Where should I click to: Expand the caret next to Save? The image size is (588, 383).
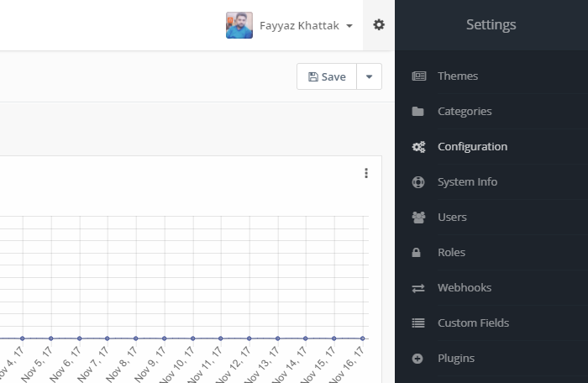(369, 76)
